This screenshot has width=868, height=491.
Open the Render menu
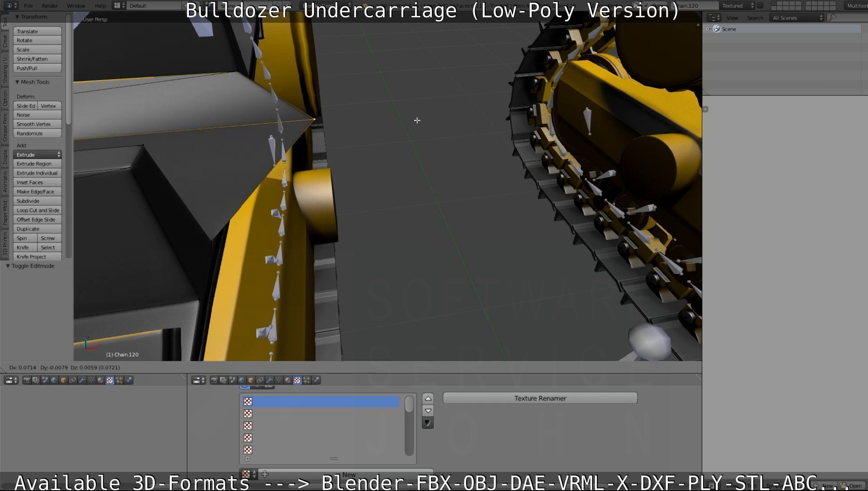tap(50, 6)
